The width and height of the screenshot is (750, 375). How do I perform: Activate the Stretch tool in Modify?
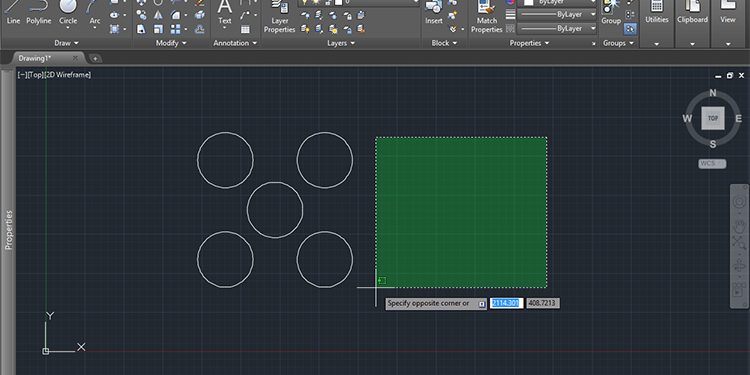141,29
